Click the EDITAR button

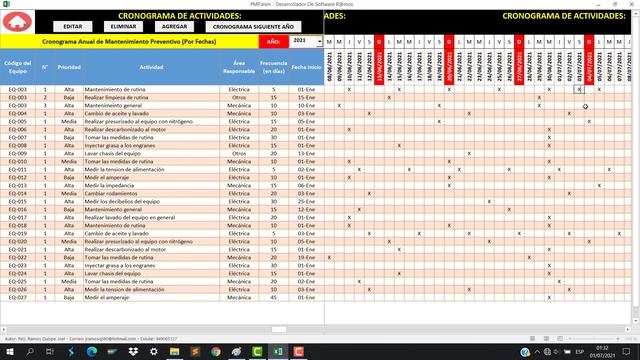(73, 27)
